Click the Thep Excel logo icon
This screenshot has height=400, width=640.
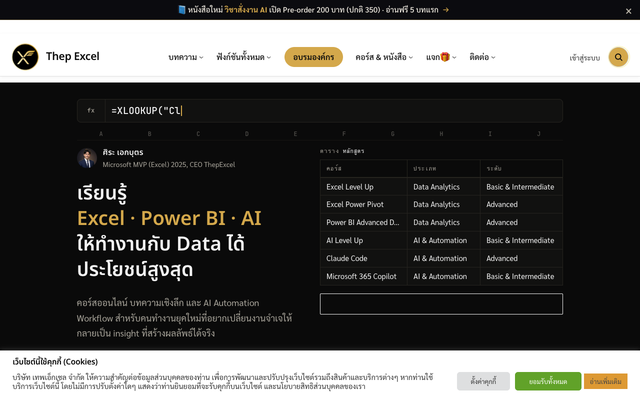click(x=25, y=57)
